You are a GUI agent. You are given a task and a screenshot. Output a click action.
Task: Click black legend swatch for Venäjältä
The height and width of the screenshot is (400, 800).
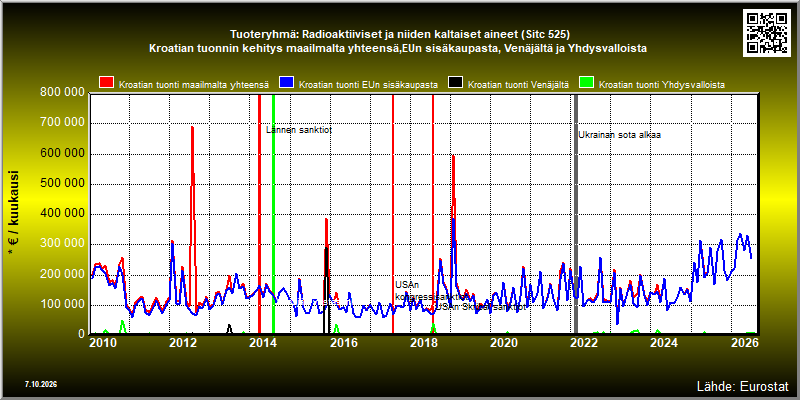pyautogui.click(x=455, y=84)
